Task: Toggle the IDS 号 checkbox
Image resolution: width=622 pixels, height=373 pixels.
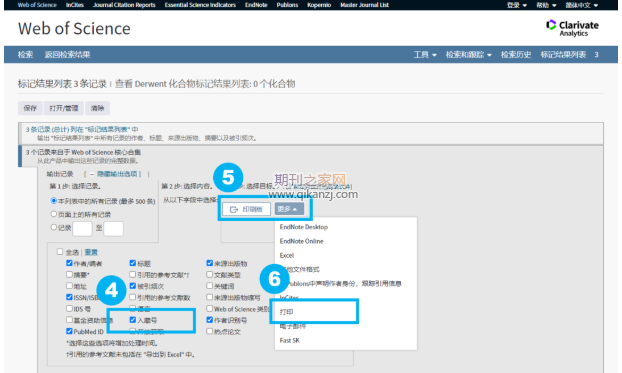Action: tap(69, 308)
